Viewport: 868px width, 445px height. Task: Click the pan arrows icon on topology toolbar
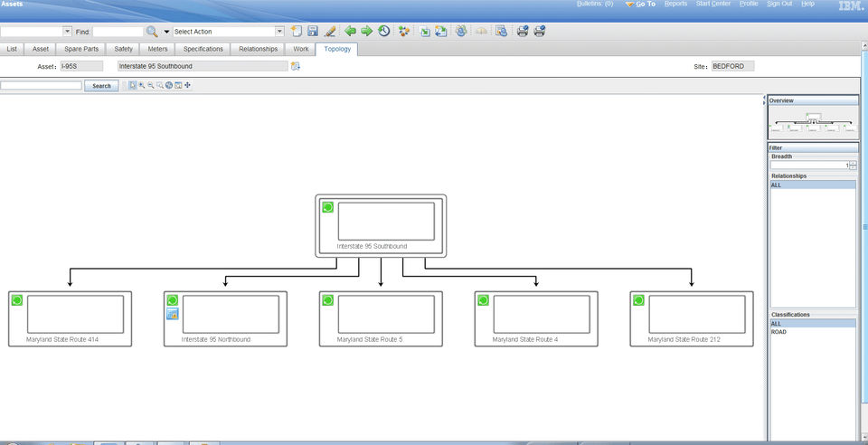tap(188, 85)
